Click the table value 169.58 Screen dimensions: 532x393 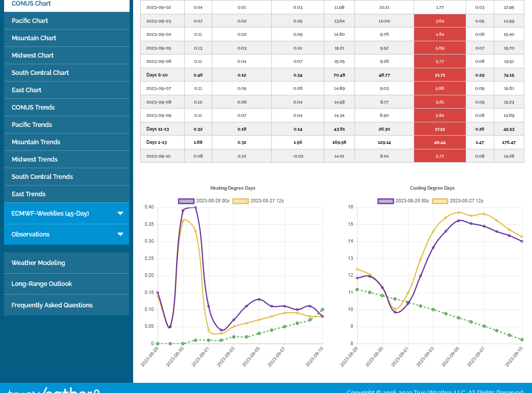pos(339,142)
